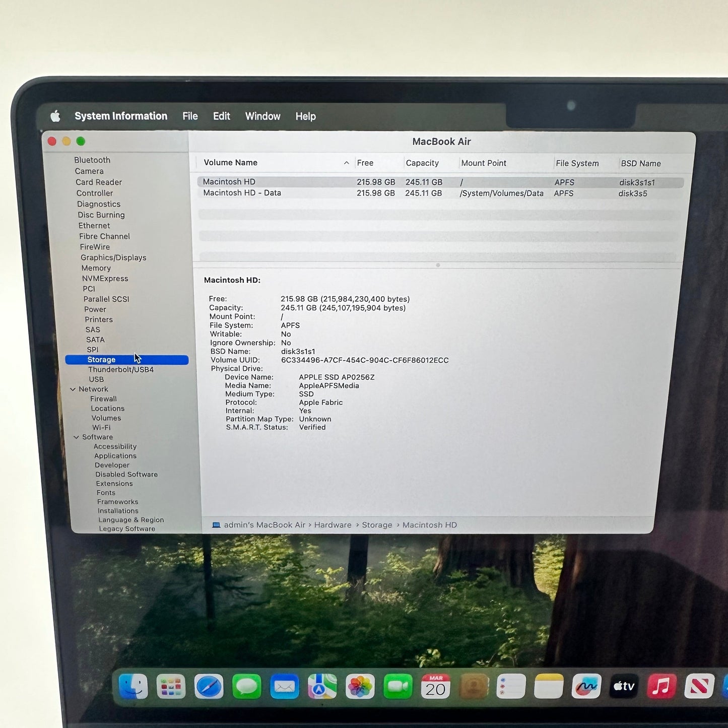Open the Help menu

305,116
